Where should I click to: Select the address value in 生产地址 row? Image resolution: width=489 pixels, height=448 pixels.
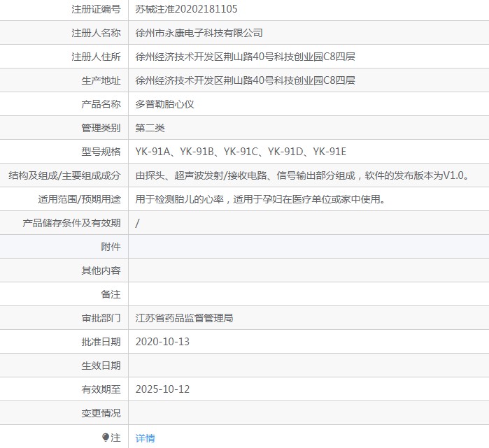[x=245, y=80]
